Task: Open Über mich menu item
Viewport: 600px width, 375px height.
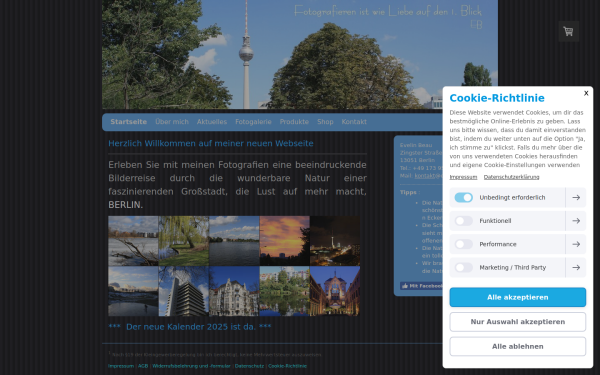Action: point(172,122)
